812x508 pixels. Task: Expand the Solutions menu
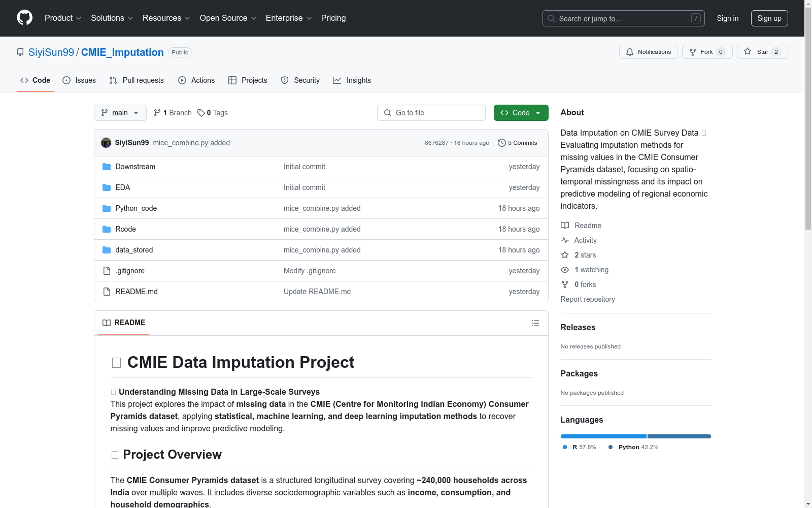(112, 18)
